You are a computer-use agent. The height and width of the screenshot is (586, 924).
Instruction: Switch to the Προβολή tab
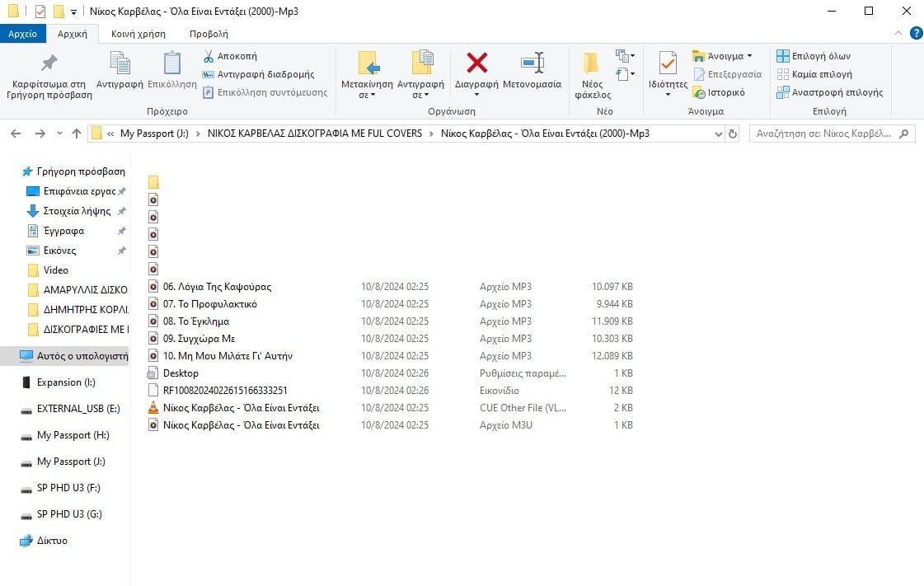[209, 34]
